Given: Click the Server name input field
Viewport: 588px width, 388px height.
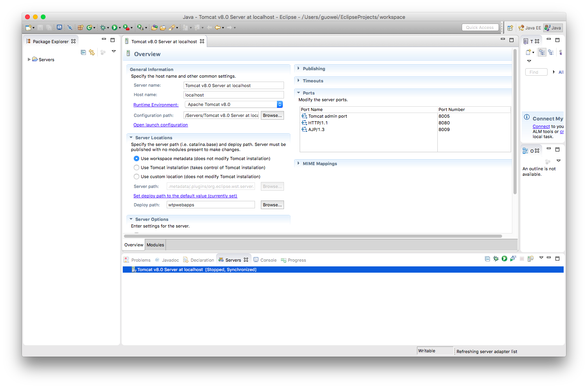Looking at the screenshot, I should coord(234,86).
